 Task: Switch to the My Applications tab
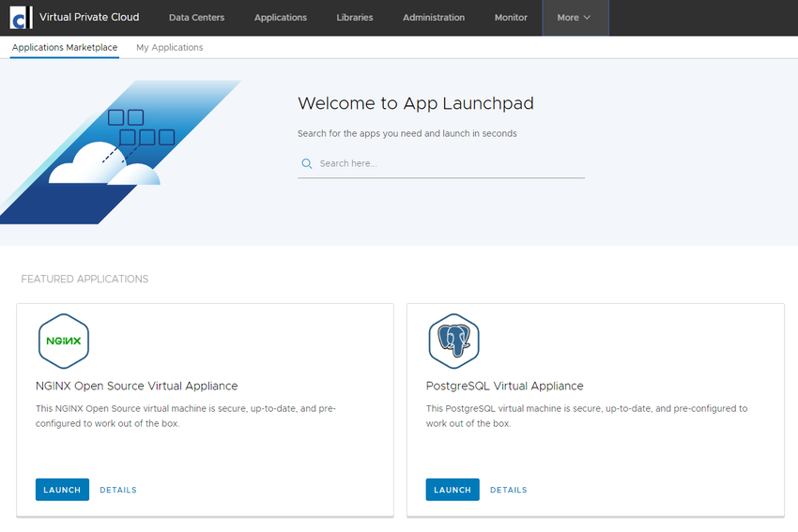pos(170,47)
